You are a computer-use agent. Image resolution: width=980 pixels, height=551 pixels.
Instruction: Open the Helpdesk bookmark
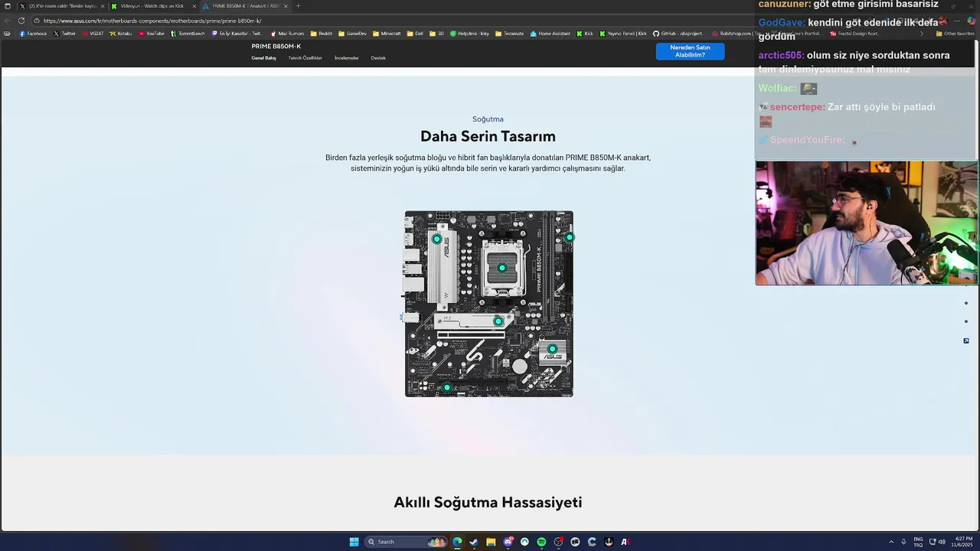469,34
